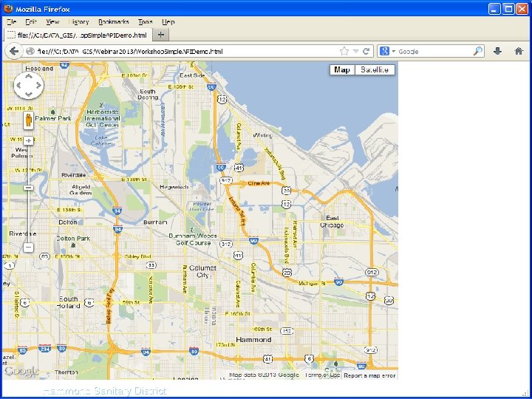Click the Roseland label
Viewport: 532px width, 399px height.
point(39,69)
